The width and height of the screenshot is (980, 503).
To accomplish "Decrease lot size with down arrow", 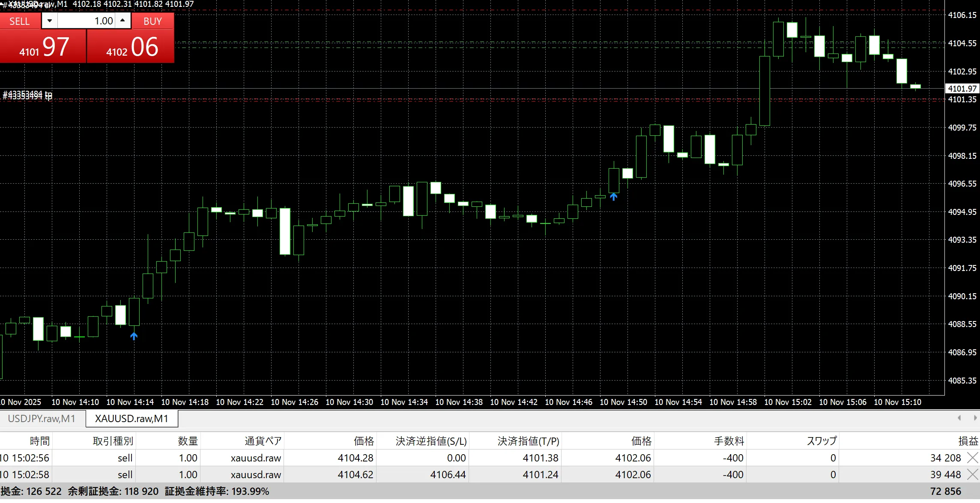I will click(50, 21).
